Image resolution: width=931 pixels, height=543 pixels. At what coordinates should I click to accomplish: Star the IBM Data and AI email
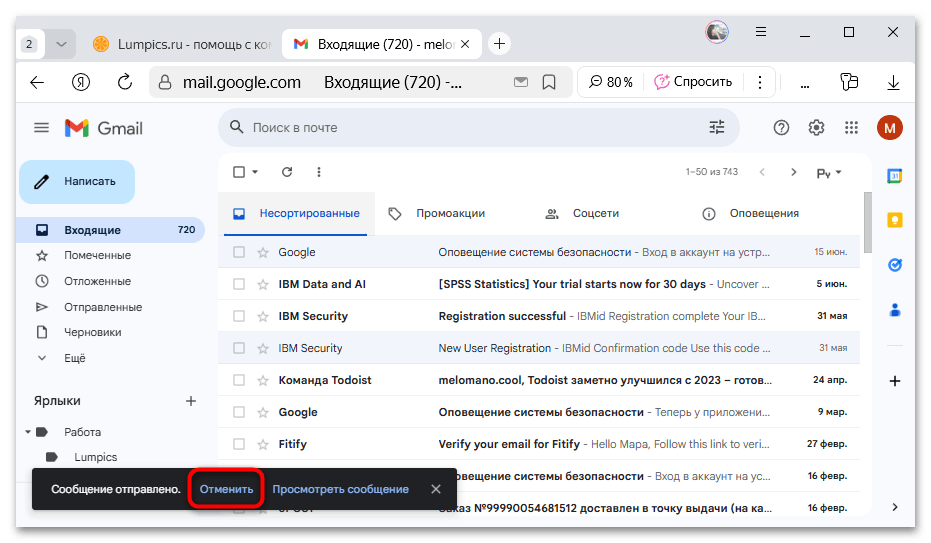[262, 284]
